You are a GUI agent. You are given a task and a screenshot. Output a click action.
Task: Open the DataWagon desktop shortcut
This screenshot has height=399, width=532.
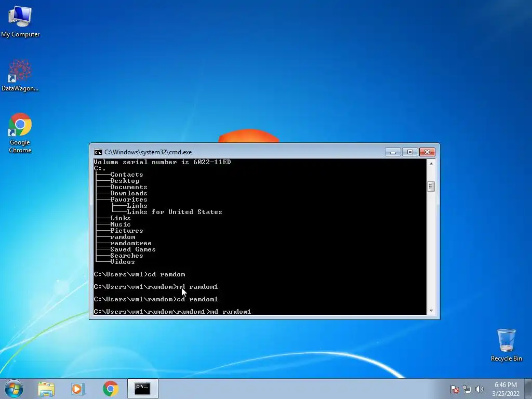pos(20,75)
